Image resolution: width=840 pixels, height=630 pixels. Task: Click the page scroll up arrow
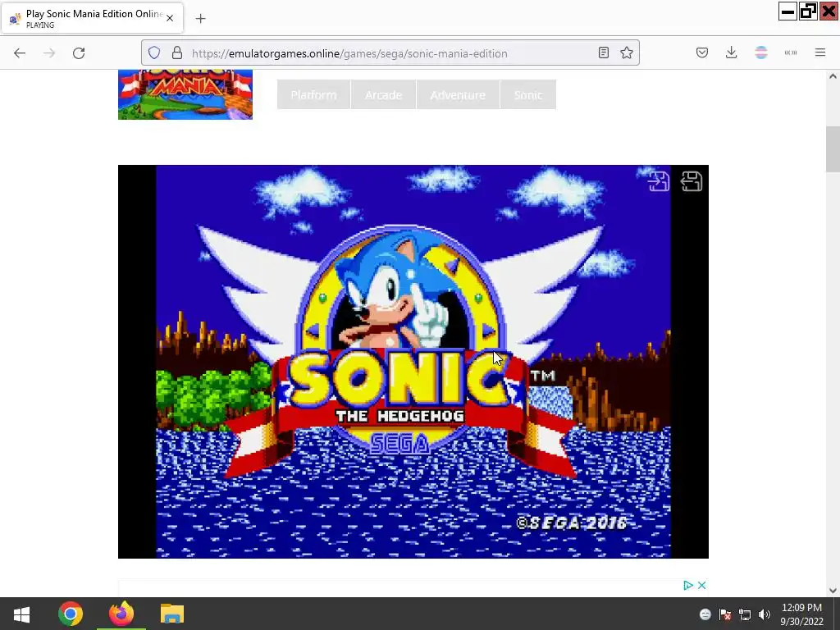pos(833,76)
